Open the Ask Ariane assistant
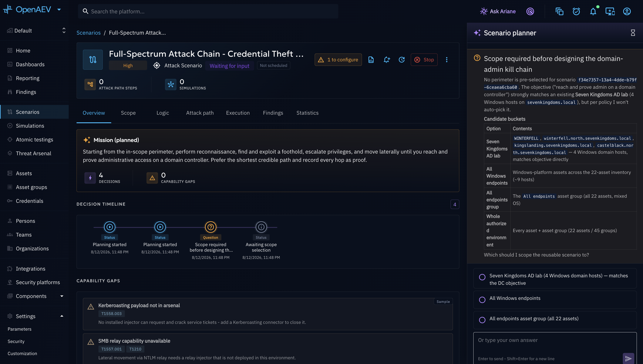643x364 pixels. [x=498, y=11]
